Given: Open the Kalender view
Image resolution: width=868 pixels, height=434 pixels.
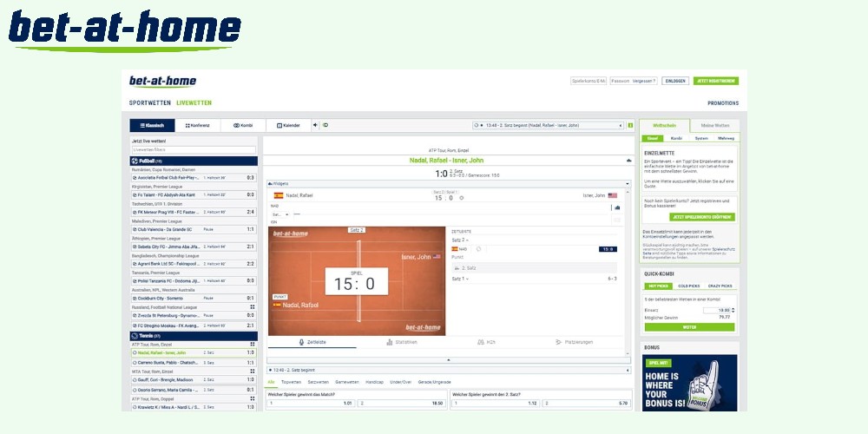Looking at the screenshot, I should click(x=288, y=126).
